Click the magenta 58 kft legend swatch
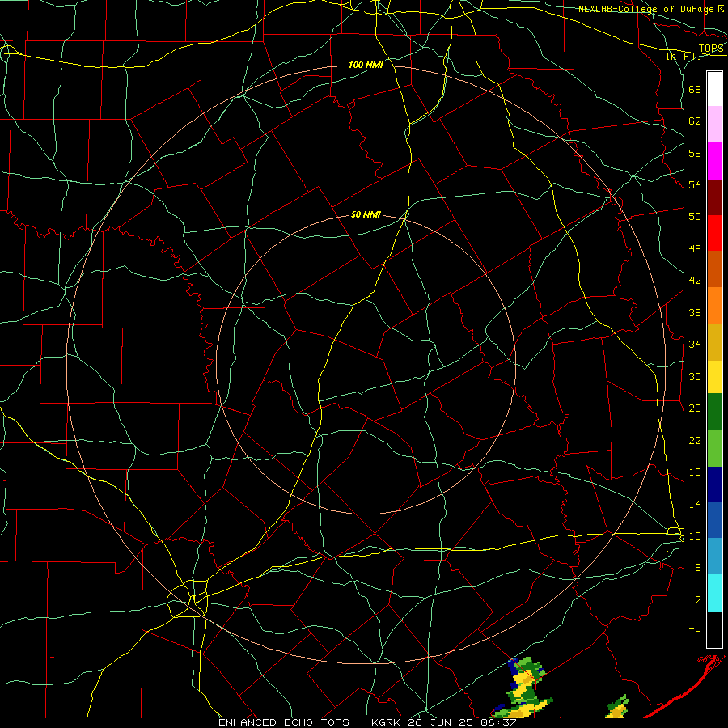728x728 pixels. click(714, 161)
